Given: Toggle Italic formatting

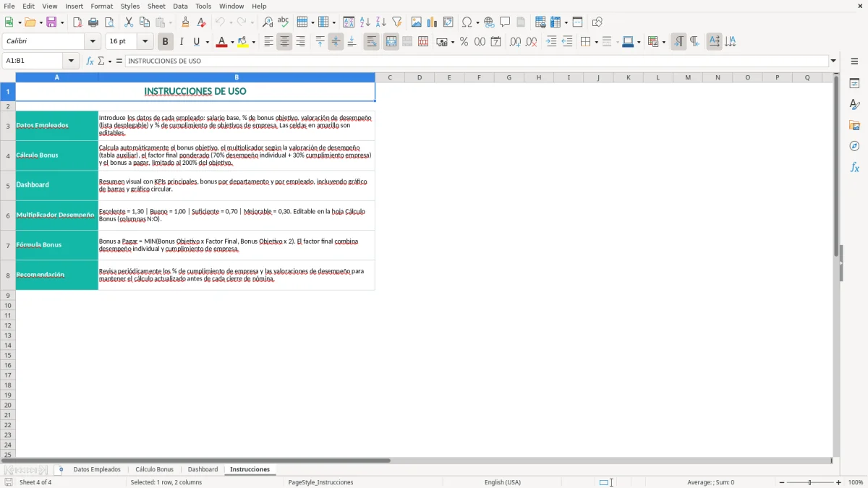Looking at the screenshot, I should click(x=182, y=42).
